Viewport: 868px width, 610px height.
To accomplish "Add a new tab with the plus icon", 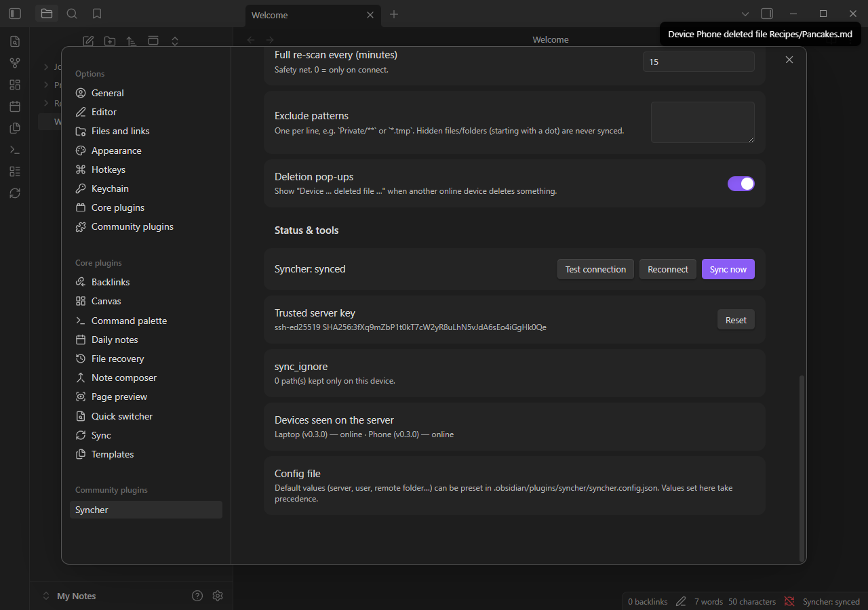I will (x=394, y=14).
